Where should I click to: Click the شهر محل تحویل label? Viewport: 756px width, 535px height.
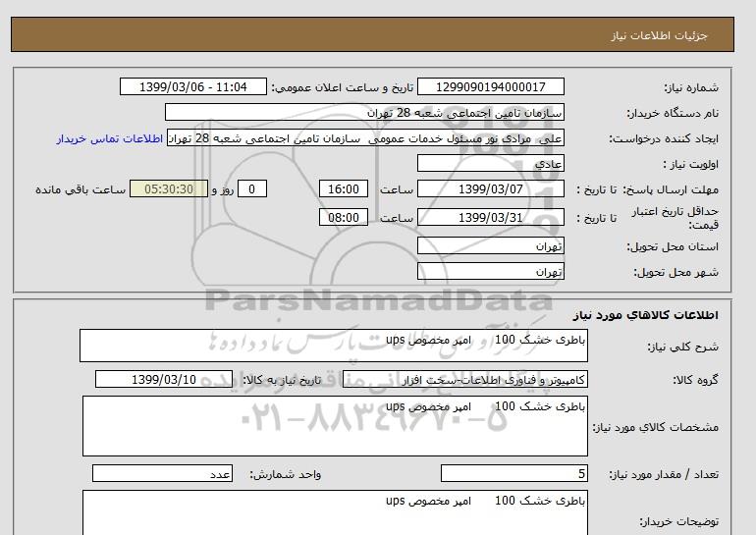pyautogui.click(x=675, y=272)
